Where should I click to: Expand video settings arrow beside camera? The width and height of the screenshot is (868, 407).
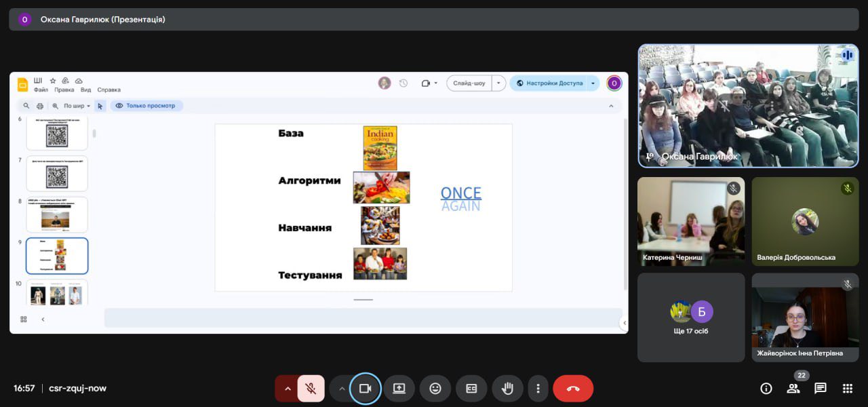(342, 389)
